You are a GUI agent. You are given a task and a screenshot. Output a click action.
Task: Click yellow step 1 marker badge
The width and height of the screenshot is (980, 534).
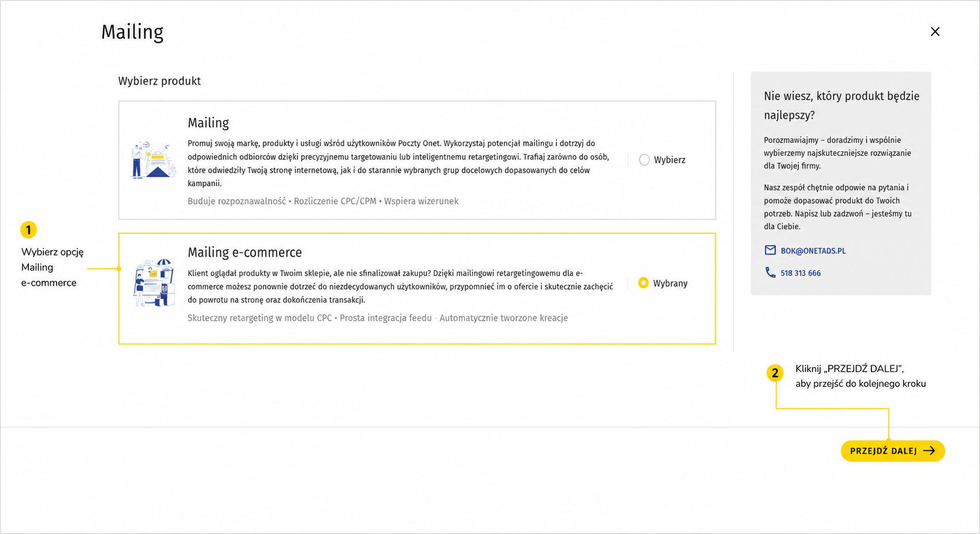click(28, 230)
